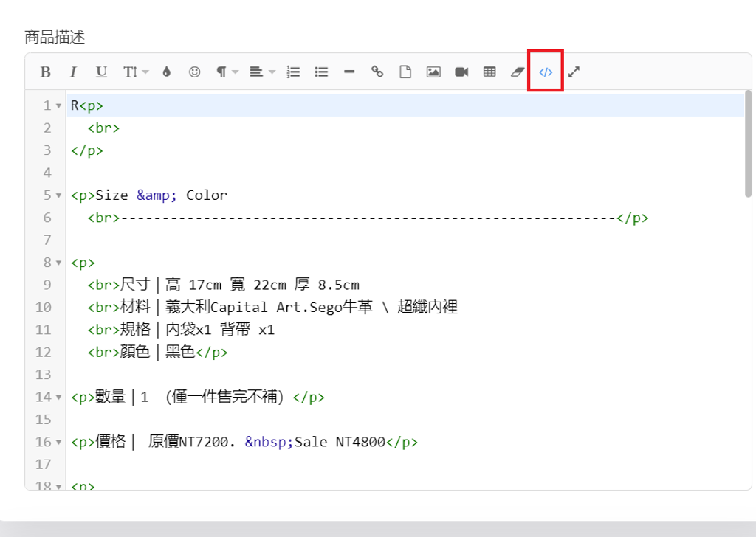Insert a table

[x=489, y=72]
